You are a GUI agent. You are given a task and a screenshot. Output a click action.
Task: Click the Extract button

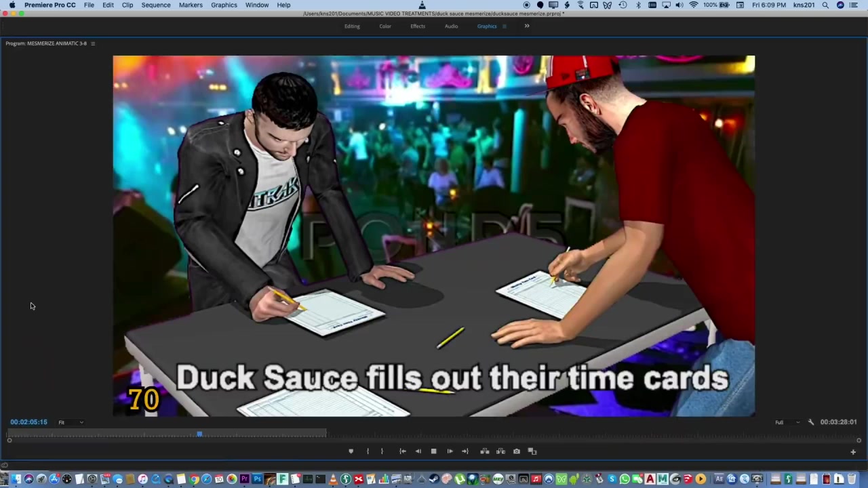tap(500, 451)
